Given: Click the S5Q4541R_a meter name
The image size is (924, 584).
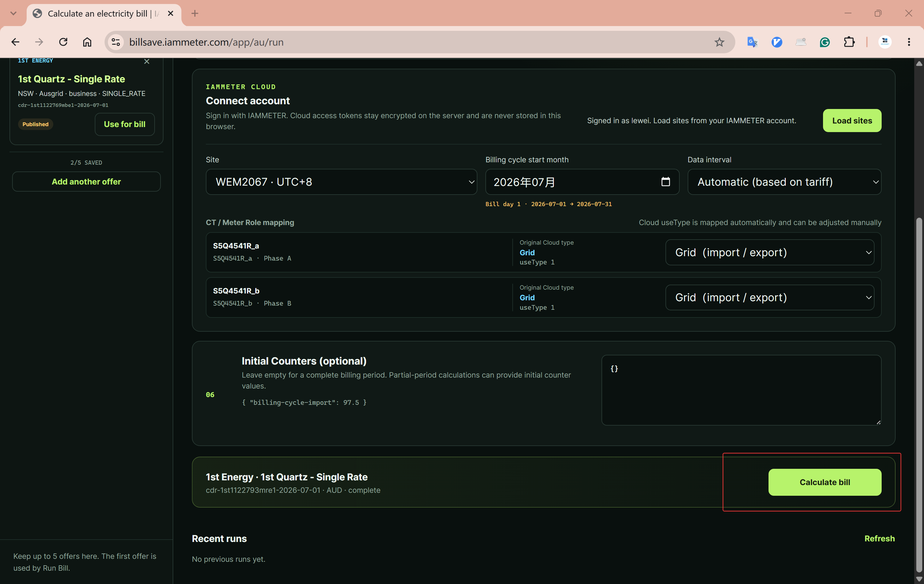Looking at the screenshot, I should pyautogui.click(x=236, y=246).
